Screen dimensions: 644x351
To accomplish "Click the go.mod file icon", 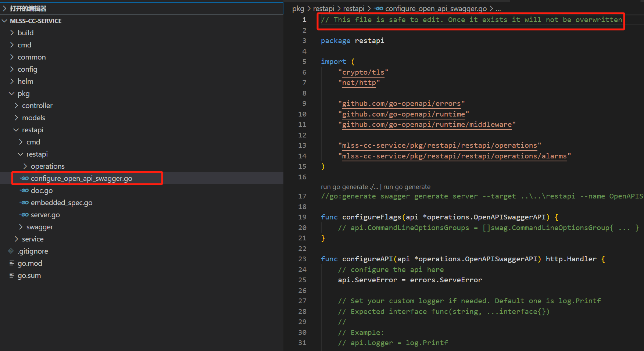I will [12, 263].
